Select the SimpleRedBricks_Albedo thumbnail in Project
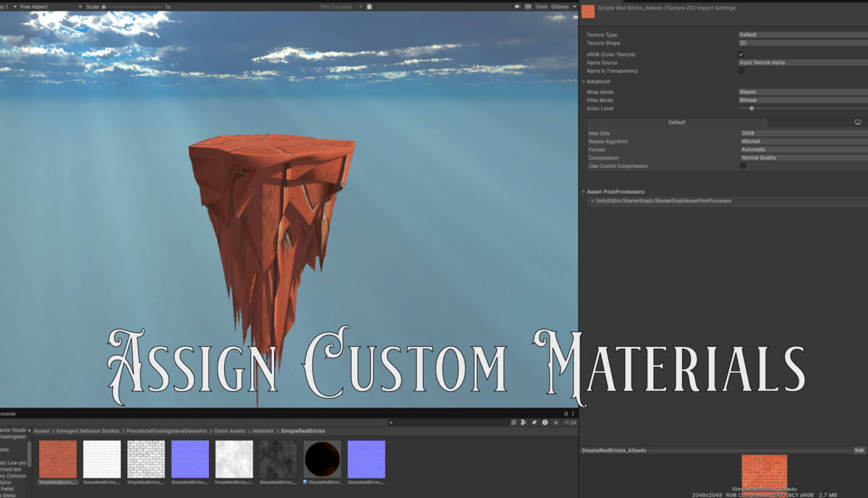The image size is (868, 498). click(x=57, y=460)
